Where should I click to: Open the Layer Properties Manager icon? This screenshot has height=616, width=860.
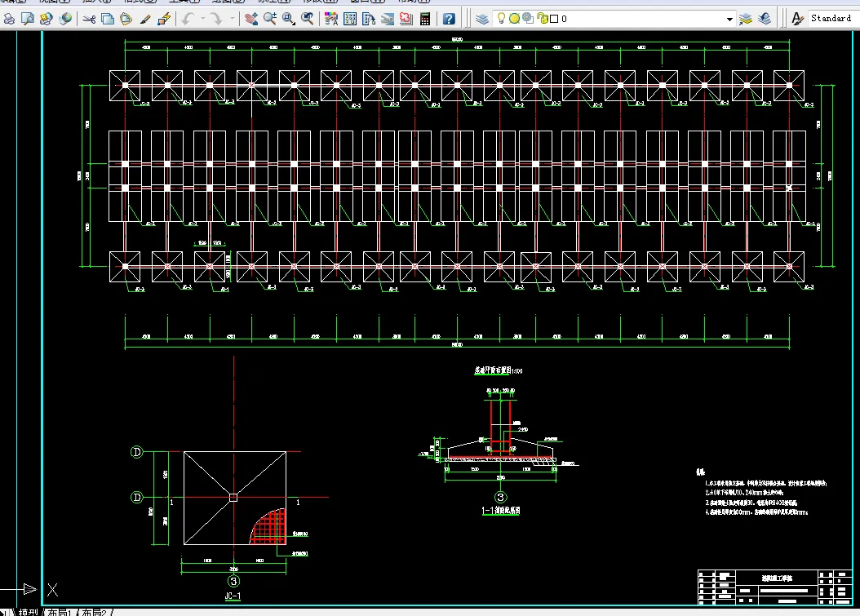click(482, 19)
